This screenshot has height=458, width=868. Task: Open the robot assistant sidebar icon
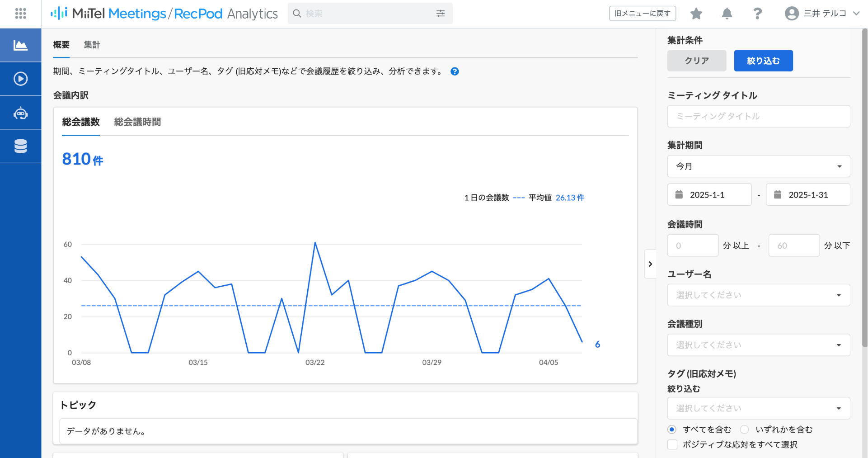click(20, 113)
